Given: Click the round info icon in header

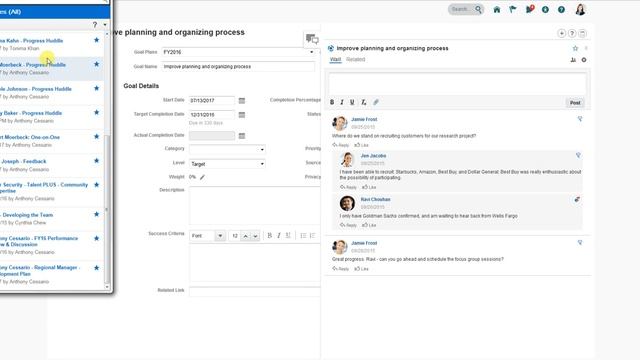Looking at the screenshot, I should click(x=545, y=9).
